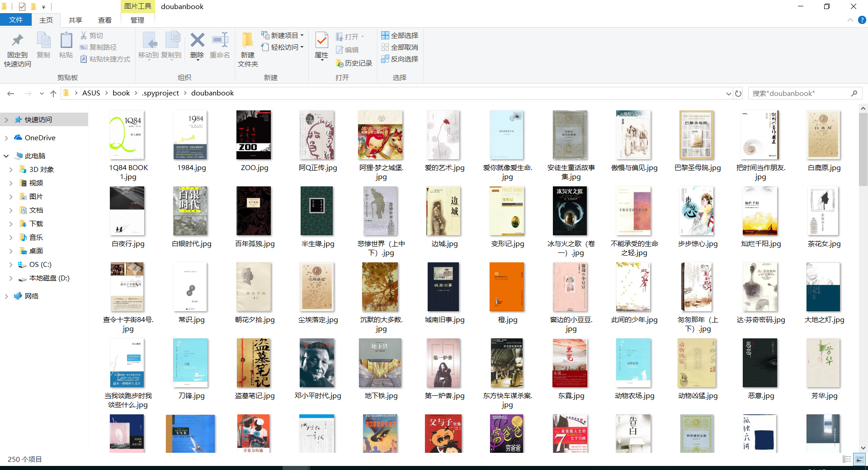Click the vertical scrollbar down arrow
Image resolution: width=868 pixels, height=470 pixels.
(863, 448)
